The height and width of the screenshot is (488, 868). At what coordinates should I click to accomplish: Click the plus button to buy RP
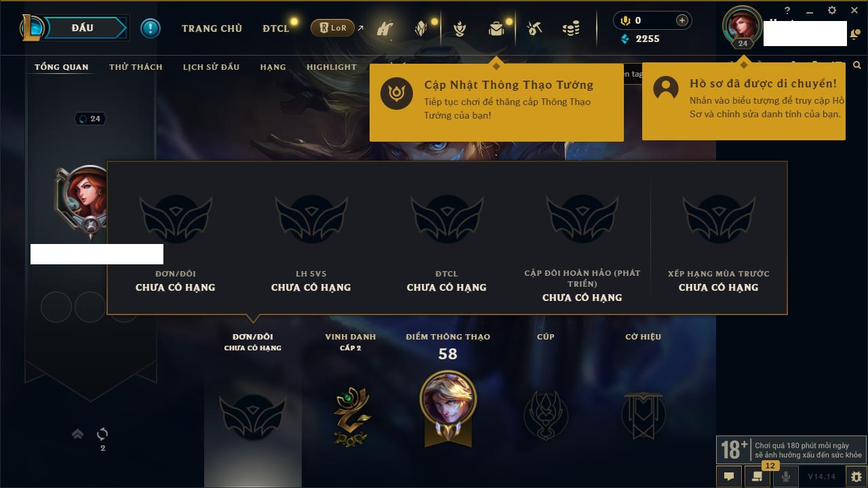[682, 20]
